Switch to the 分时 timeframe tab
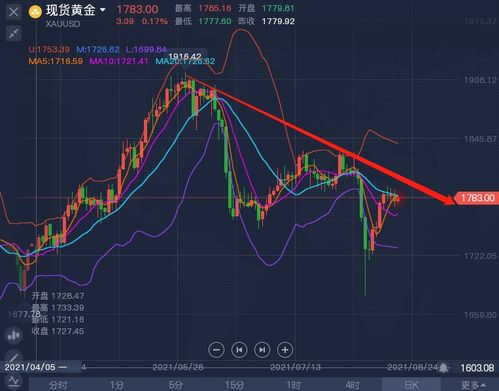The image size is (499, 391). pos(58,385)
